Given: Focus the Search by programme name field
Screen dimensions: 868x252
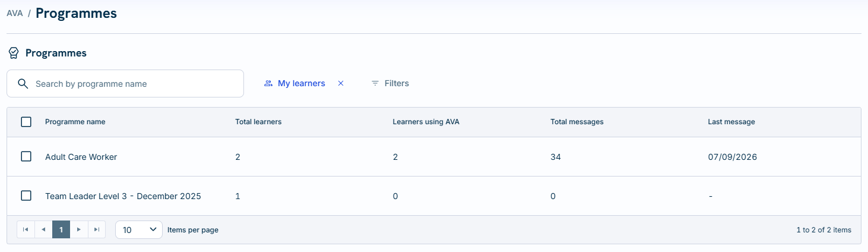Looking at the screenshot, I should tap(125, 84).
